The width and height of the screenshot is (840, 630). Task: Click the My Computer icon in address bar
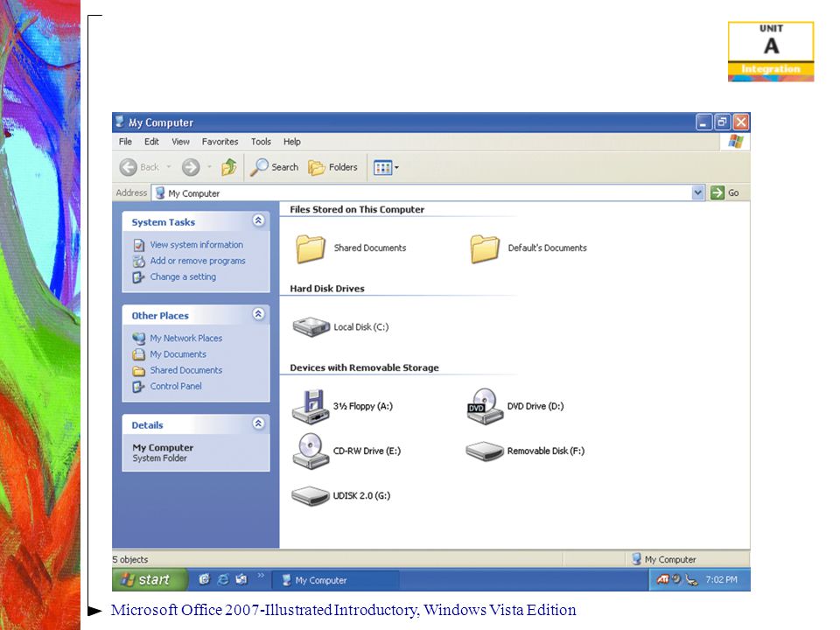pos(159,192)
